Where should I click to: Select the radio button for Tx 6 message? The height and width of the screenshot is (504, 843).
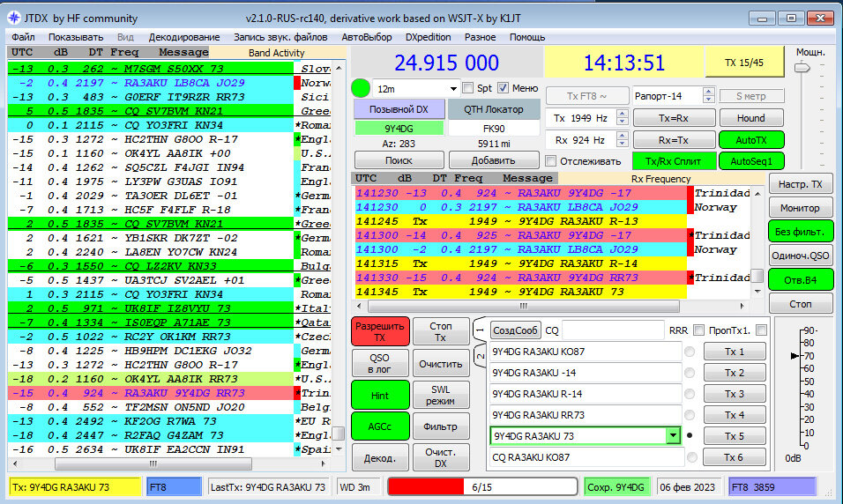click(692, 457)
